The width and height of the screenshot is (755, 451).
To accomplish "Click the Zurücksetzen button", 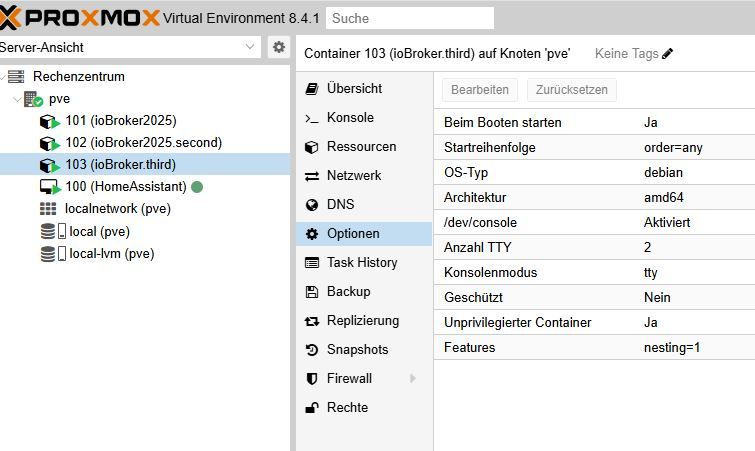I will (x=571, y=90).
